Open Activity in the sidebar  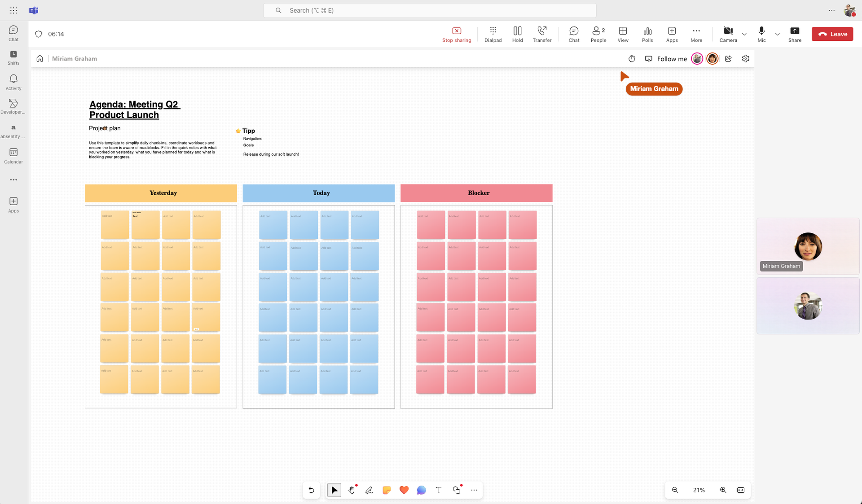coord(13,82)
